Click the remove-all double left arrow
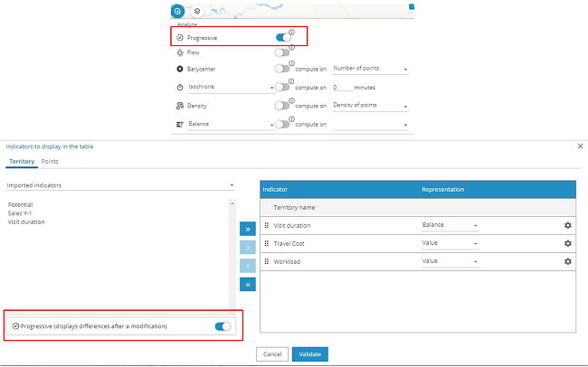 (248, 284)
